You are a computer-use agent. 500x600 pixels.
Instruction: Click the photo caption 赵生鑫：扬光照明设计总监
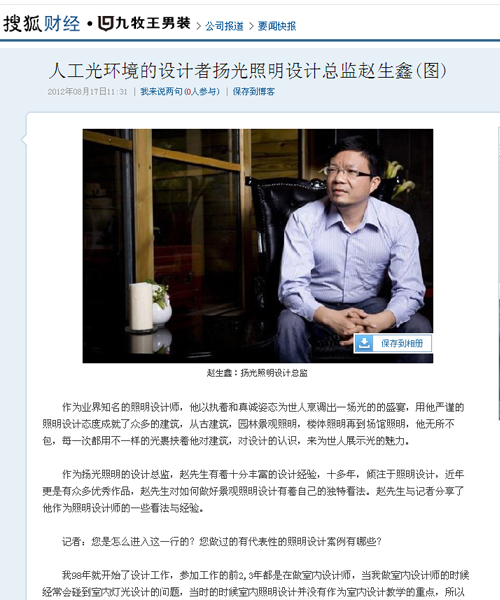point(257,373)
